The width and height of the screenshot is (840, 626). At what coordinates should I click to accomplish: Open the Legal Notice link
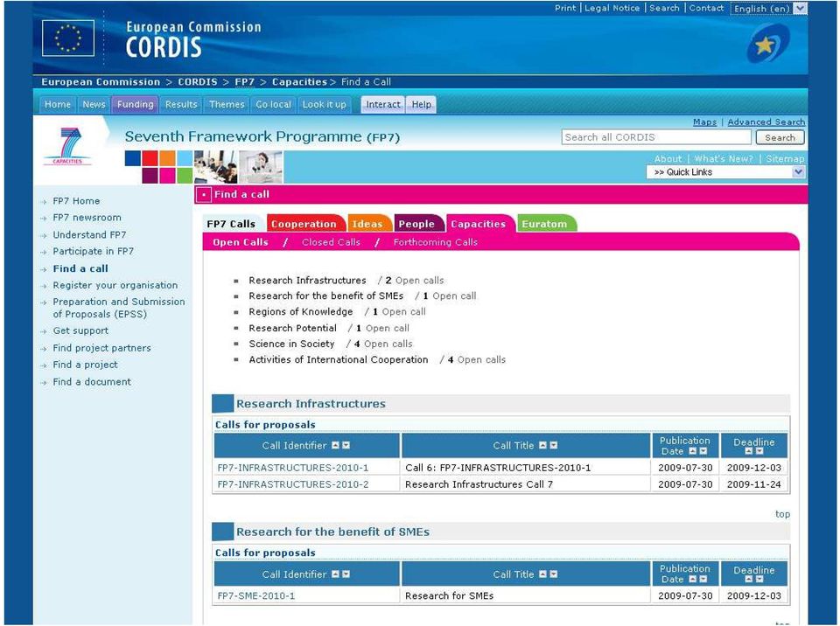612,8
